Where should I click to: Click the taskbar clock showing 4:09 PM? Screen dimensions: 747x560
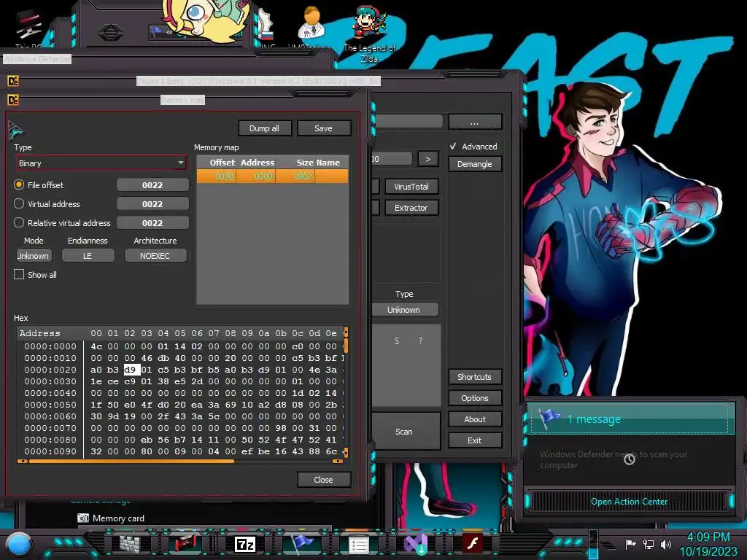coord(708,537)
